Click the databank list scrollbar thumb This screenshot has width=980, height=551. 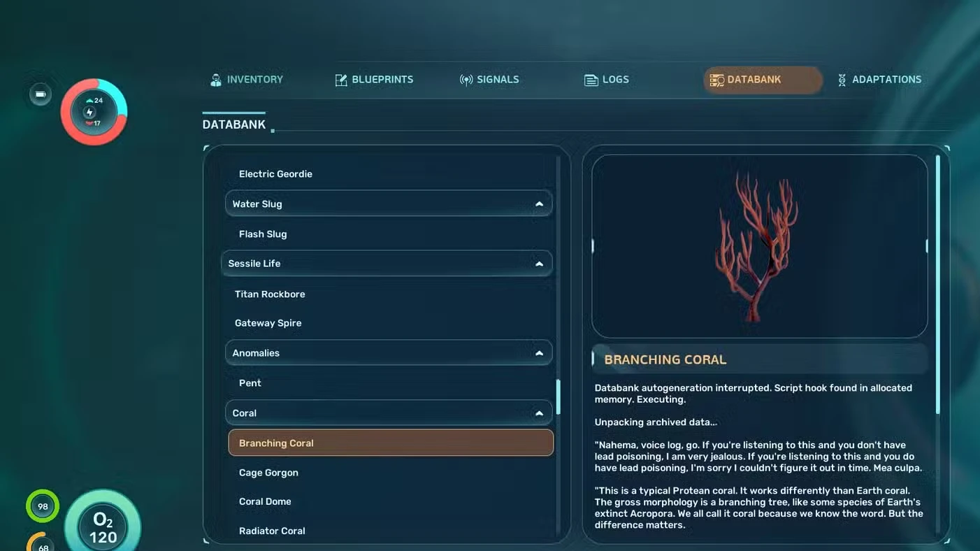coord(558,396)
